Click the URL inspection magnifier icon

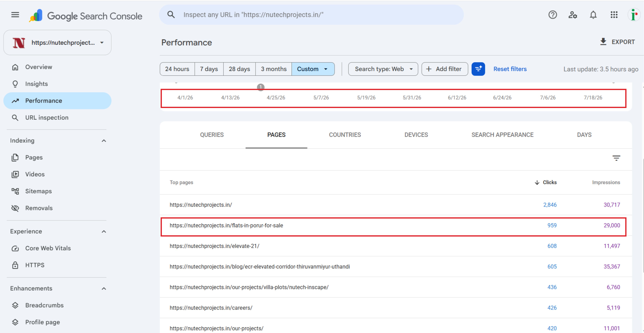coord(15,118)
